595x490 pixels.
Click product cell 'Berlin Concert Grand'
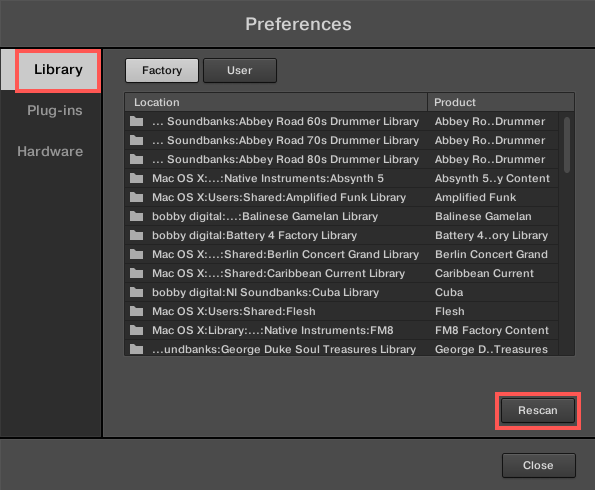491,254
